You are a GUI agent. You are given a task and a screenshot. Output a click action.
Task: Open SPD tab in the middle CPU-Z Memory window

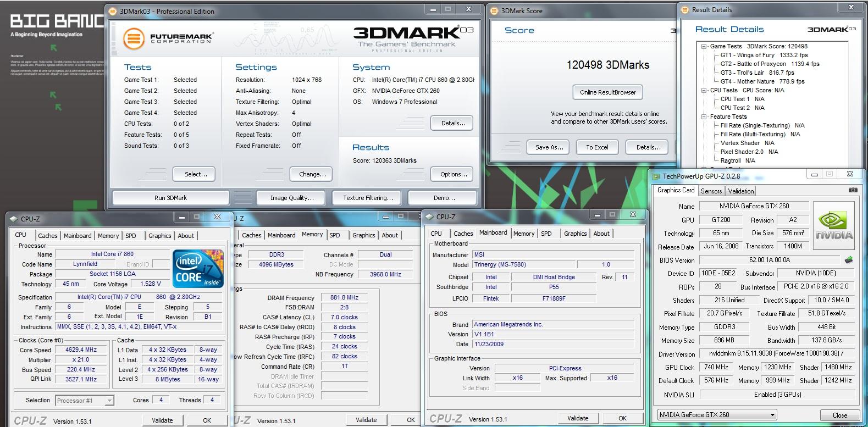(x=335, y=235)
